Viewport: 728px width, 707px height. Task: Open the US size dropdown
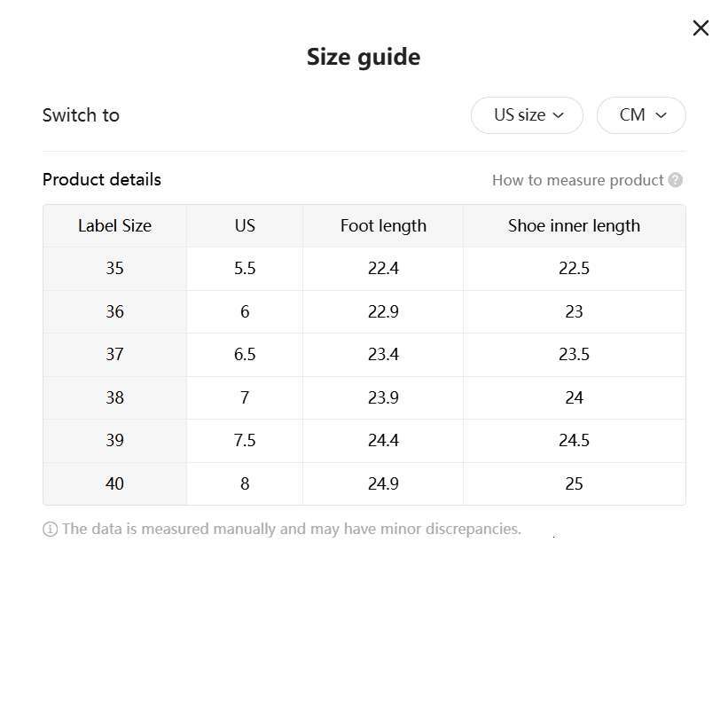(527, 115)
